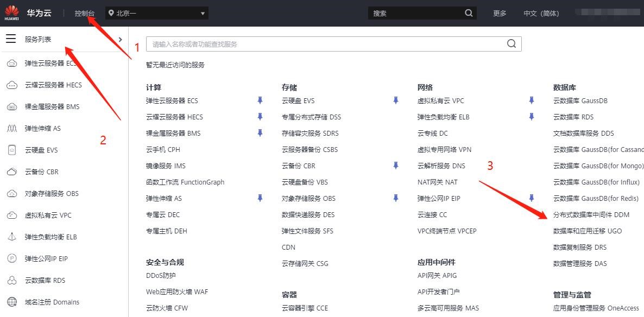Click the BMS sidebar icon
644x317 pixels.
pyautogui.click(x=12, y=107)
